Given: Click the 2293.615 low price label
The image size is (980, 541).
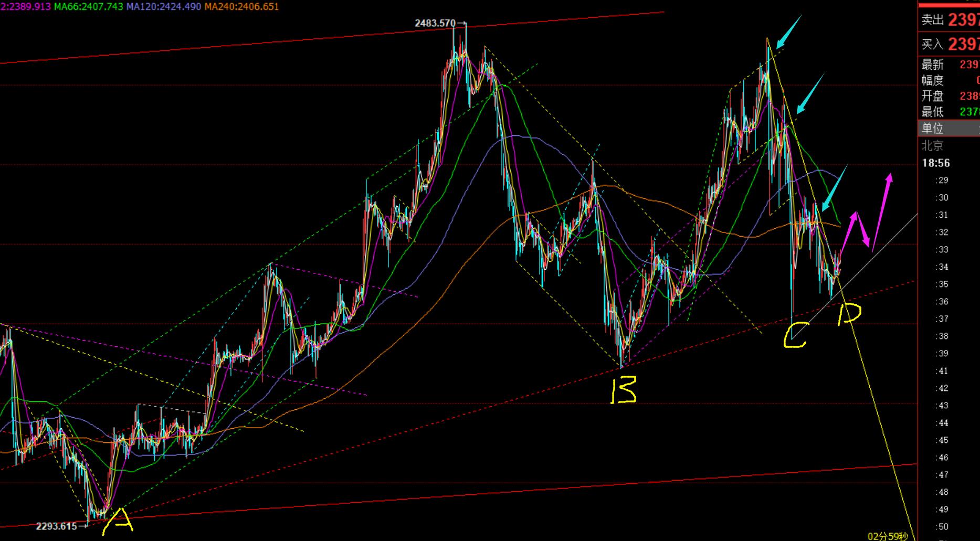Looking at the screenshot, I should tap(57, 526).
